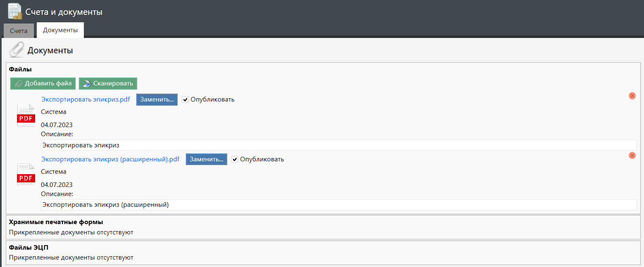Remove the расширенный.pdf file using red X
The height and width of the screenshot is (267, 644).
coord(632,156)
